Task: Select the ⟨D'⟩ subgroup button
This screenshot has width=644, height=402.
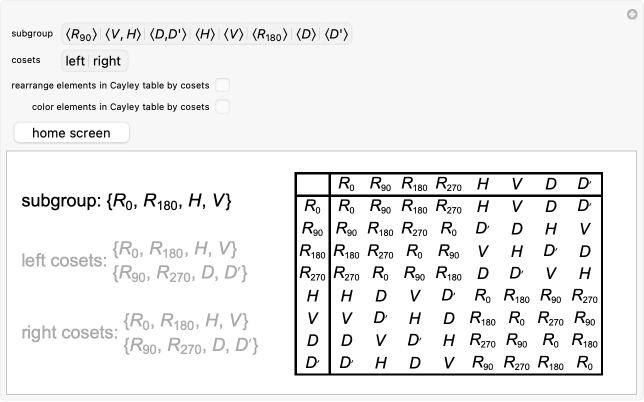Action: tap(336, 35)
